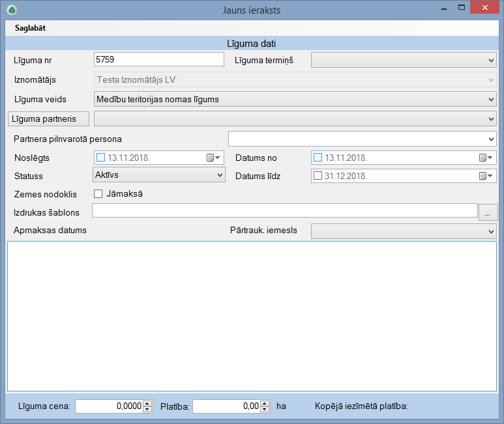Click the browse button for Izdrukas šablons
504x424 pixels.
488,212
